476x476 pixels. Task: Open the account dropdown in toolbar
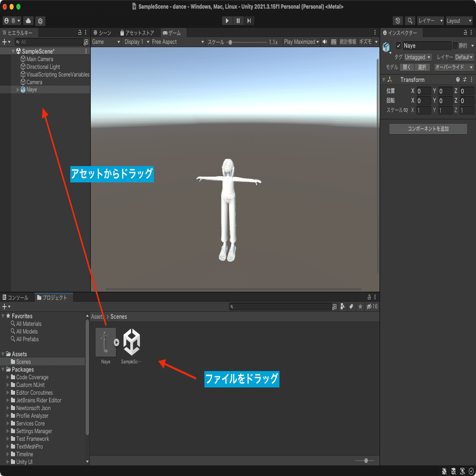(x=12, y=21)
